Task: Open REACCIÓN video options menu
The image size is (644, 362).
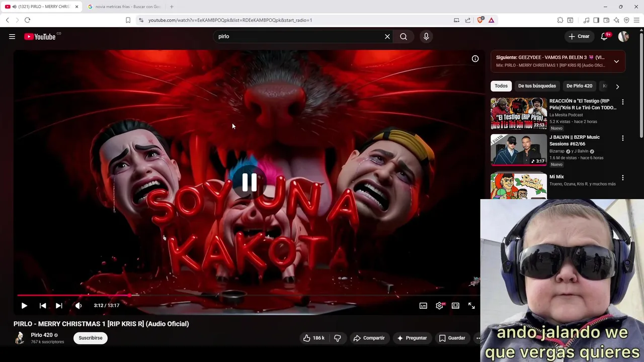Action: [623, 102]
